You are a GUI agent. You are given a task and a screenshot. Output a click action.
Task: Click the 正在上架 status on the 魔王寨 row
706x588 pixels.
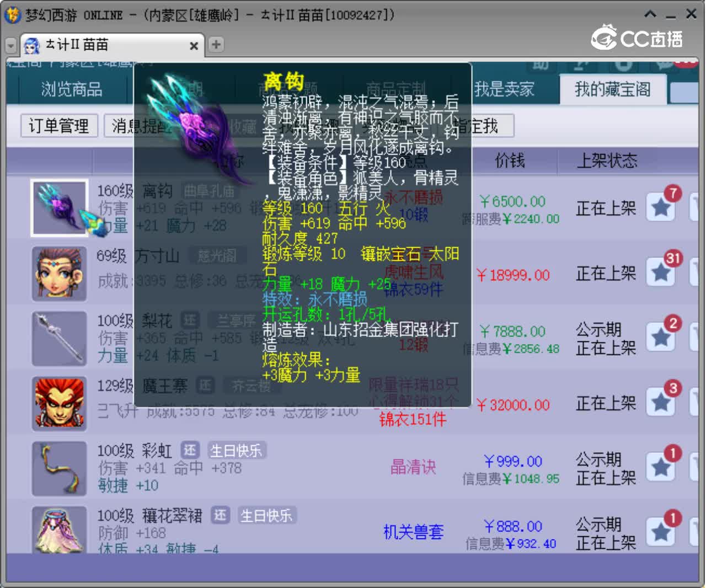[x=606, y=403]
